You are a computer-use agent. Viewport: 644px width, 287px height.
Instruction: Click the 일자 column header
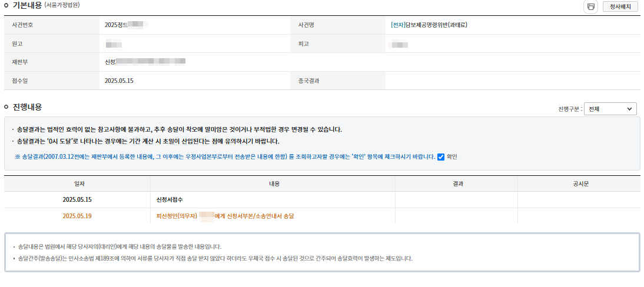(x=77, y=183)
